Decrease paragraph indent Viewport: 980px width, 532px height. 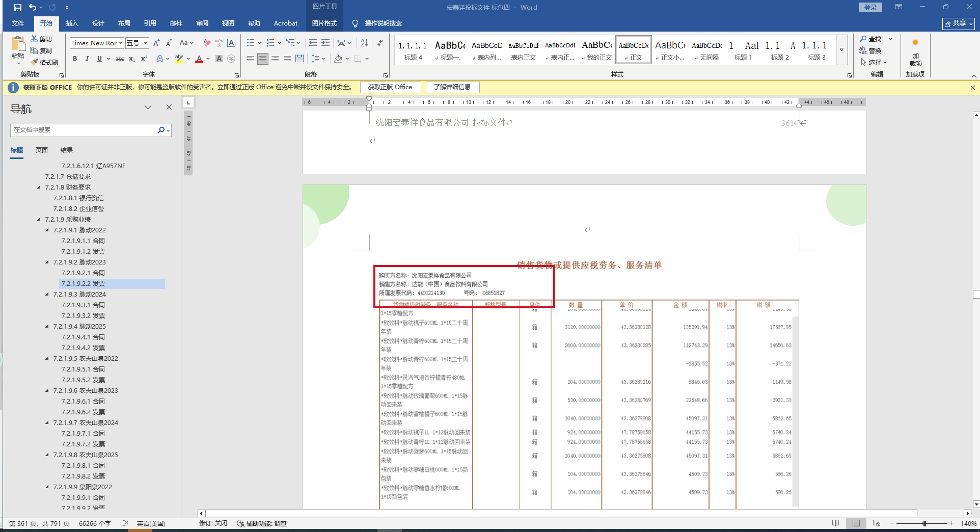coord(313,43)
